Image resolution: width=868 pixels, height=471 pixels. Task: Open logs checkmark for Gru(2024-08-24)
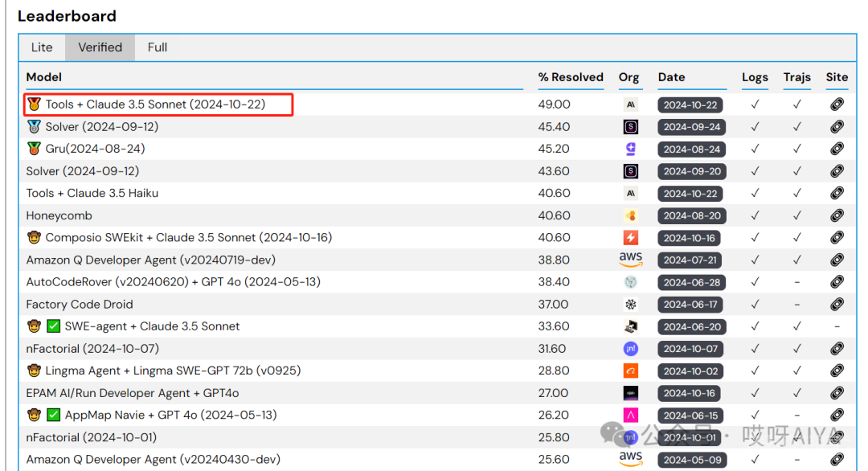pyautogui.click(x=755, y=149)
